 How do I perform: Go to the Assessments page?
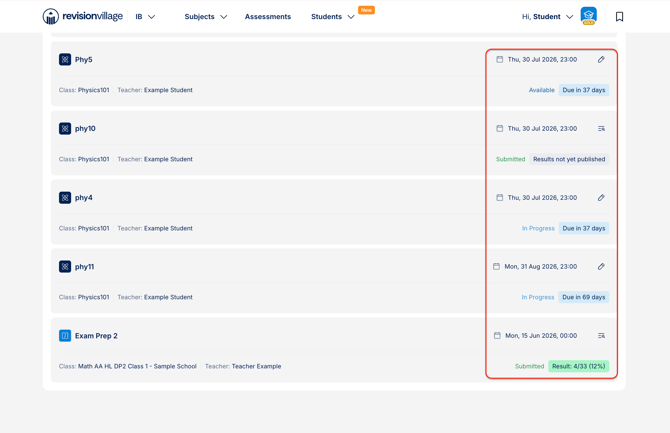pyautogui.click(x=267, y=17)
